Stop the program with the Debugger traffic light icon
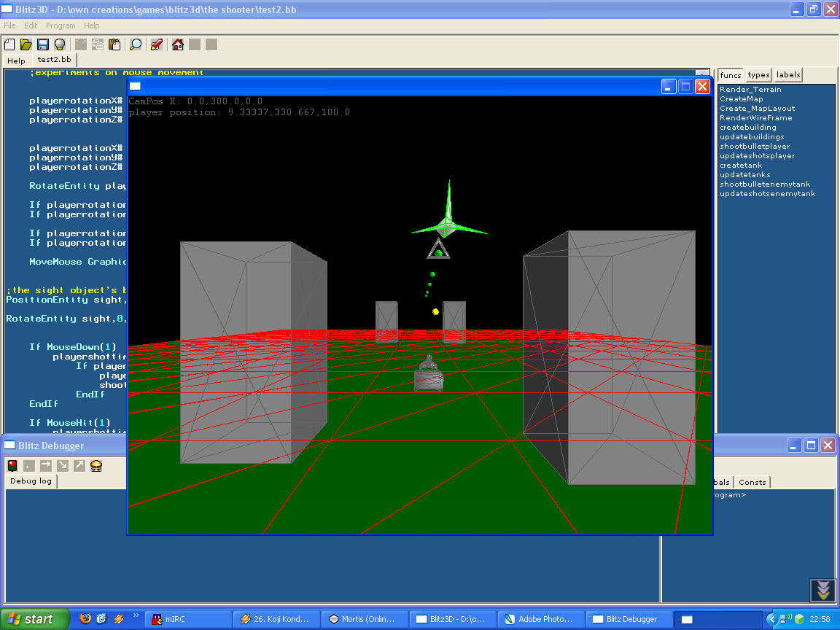The height and width of the screenshot is (630, 840). [12, 465]
